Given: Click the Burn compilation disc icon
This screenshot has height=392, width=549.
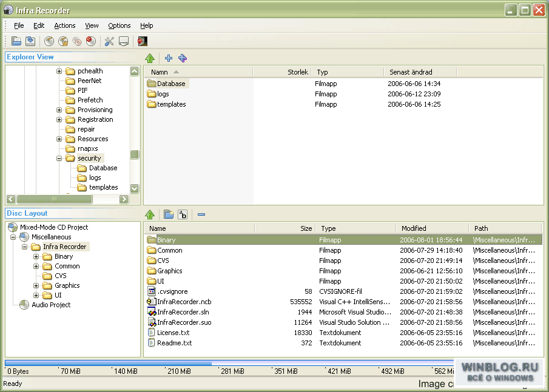Looking at the screenshot, I should pyautogui.click(x=49, y=41).
